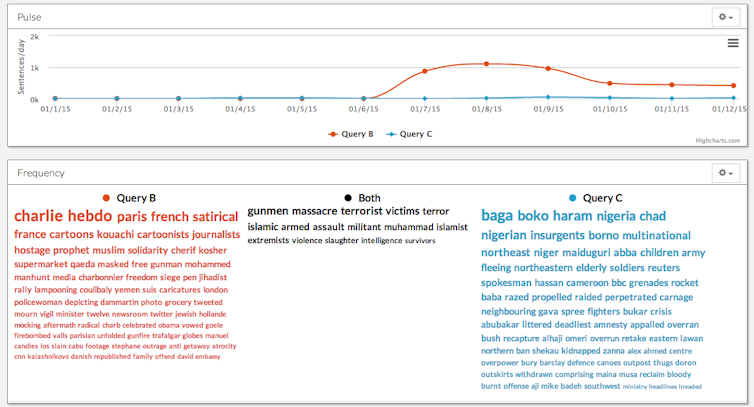This screenshot has height=407, width=754.
Task: Click the word 'neighbouring' in Query C cloud
Action: click(508, 312)
